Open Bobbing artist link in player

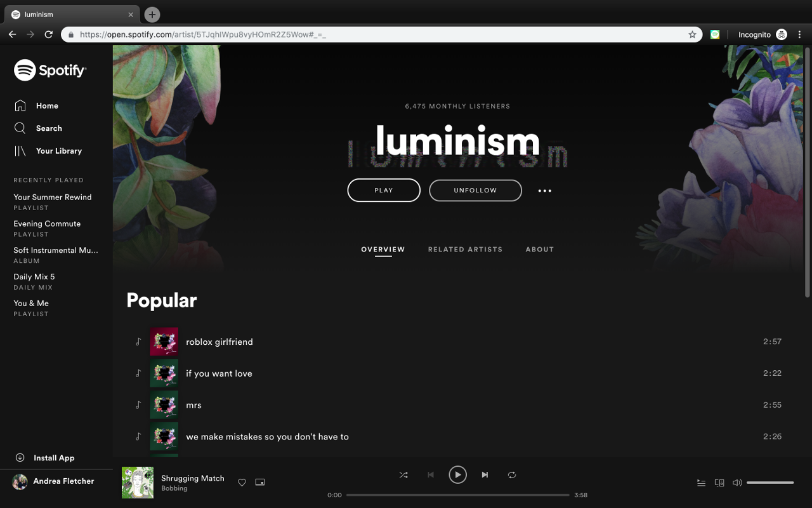174,489
